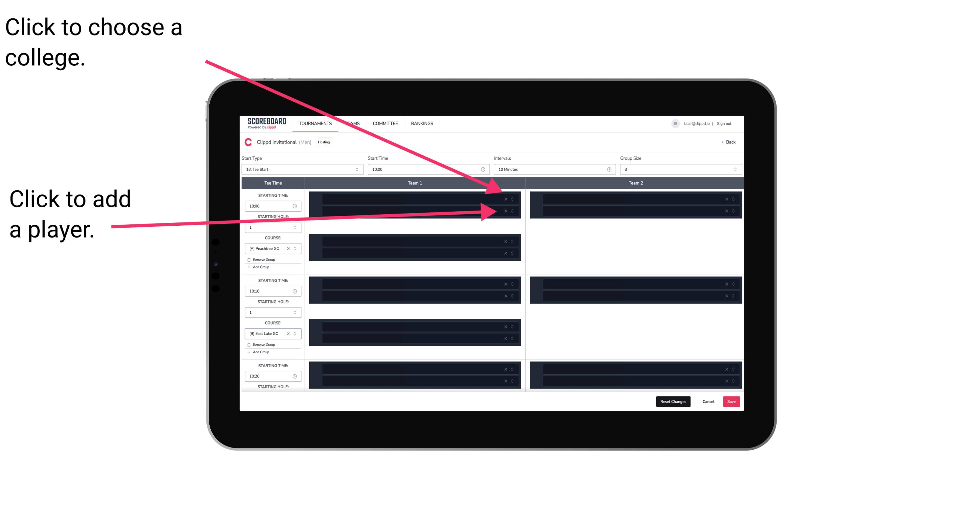The width and height of the screenshot is (980, 527).
Task: Click the Add Group link under East Lake GC
Action: pos(261,352)
